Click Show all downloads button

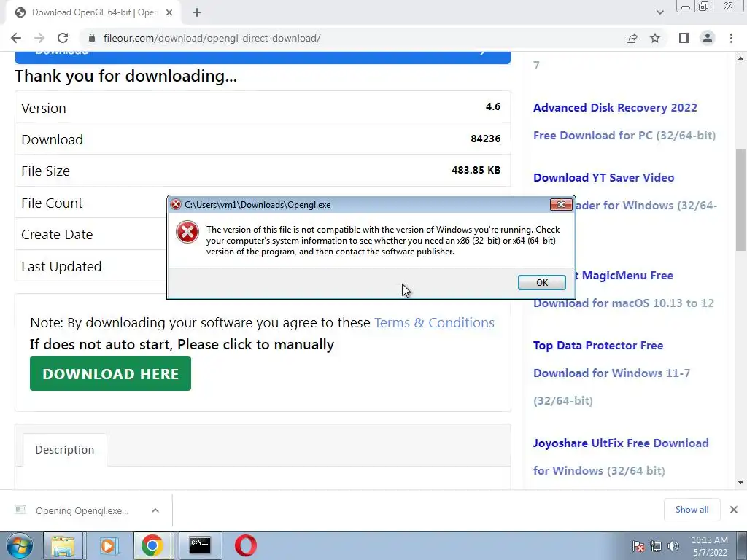tap(692, 510)
